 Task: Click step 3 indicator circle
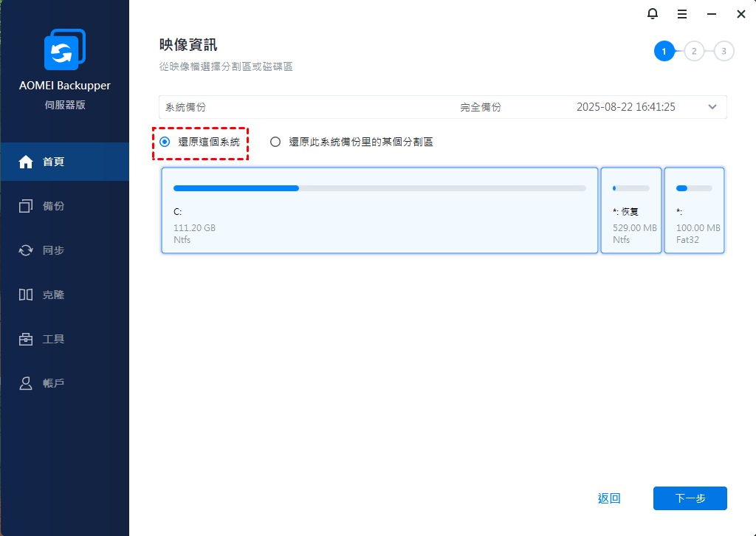click(724, 51)
